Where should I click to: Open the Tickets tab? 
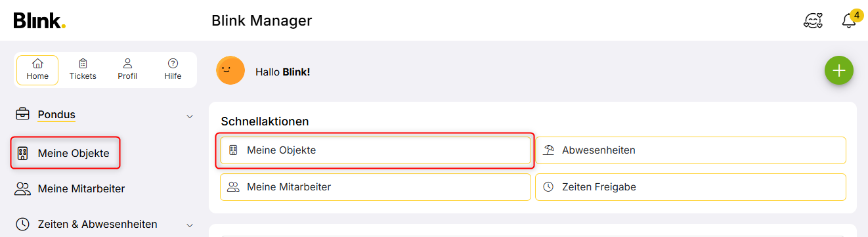click(83, 70)
